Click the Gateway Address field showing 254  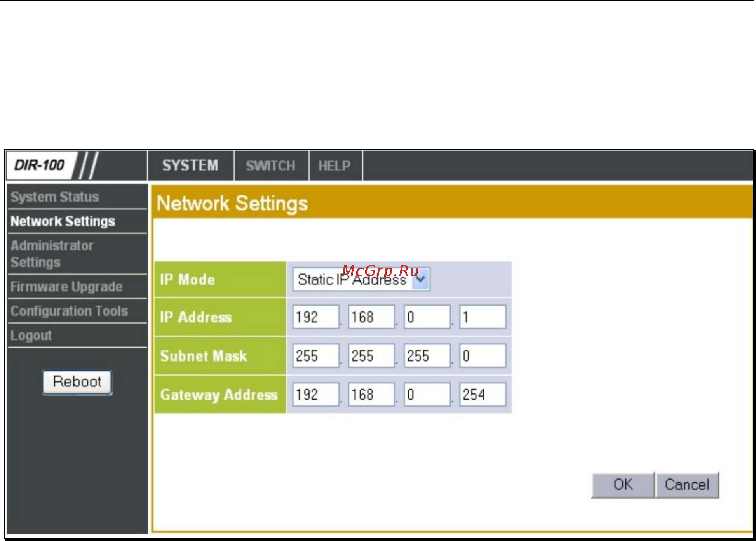click(x=483, y=395)
